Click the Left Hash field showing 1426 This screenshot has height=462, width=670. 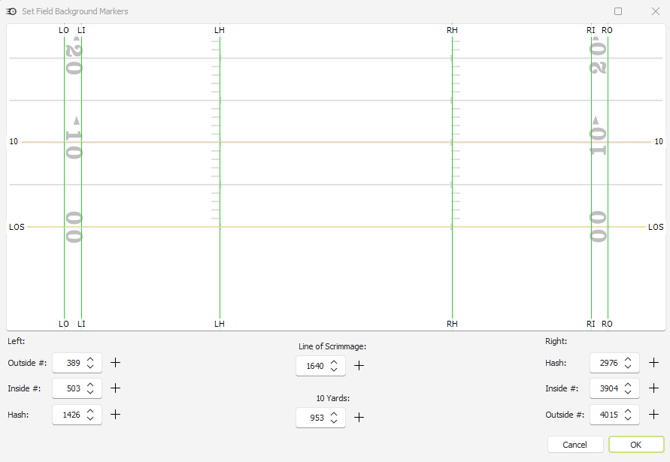(x=77, y=415)
